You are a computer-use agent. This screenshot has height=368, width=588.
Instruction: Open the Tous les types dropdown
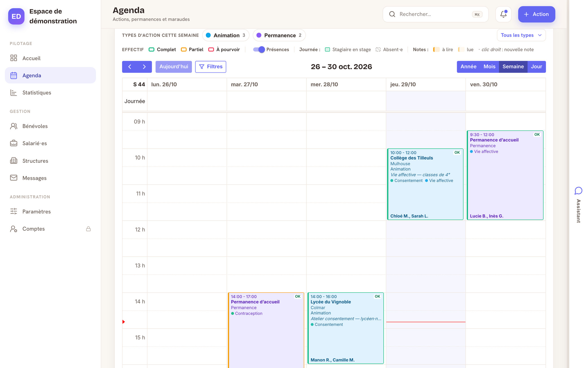point(521,35)
